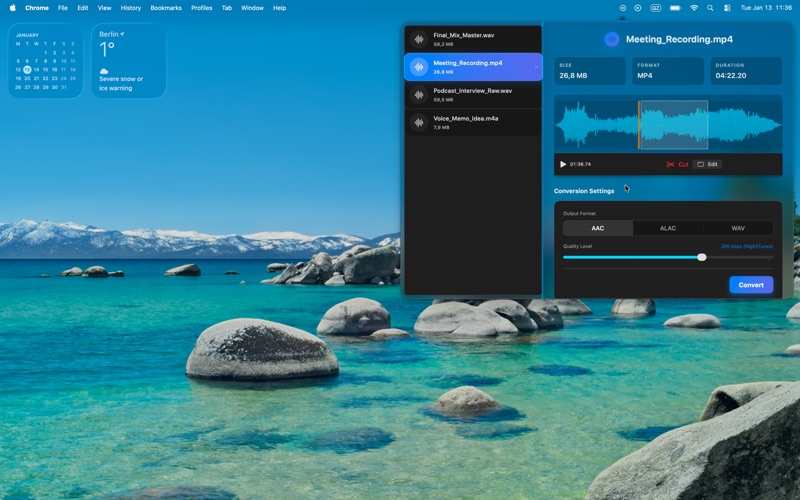
Task: Click the 1° temperature in weather widget
Action: [107, 49]
